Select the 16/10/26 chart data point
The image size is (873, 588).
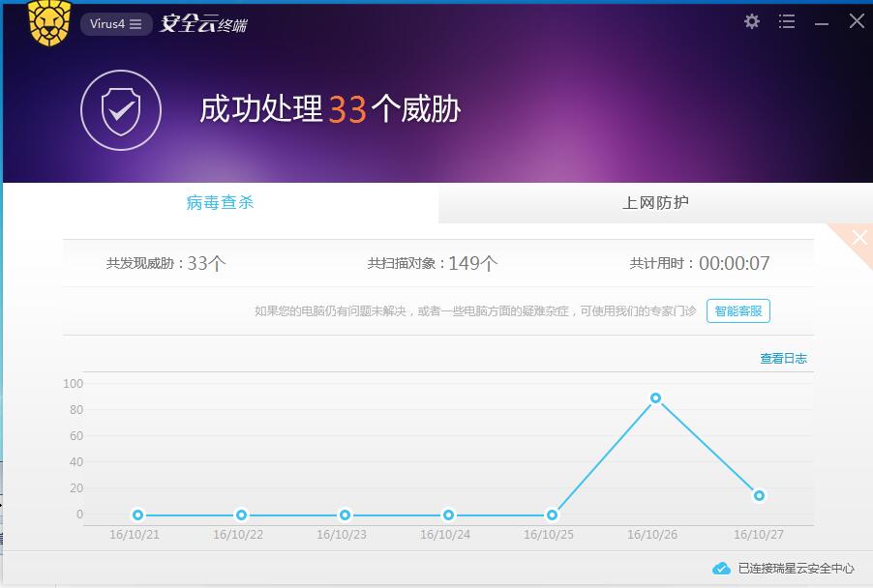(x=655, y=397)
